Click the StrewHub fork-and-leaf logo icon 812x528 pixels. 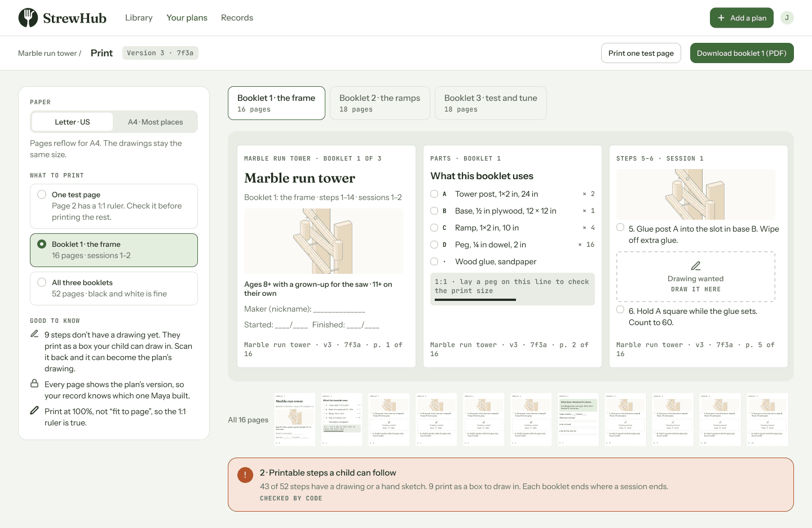tap(28, 18)
